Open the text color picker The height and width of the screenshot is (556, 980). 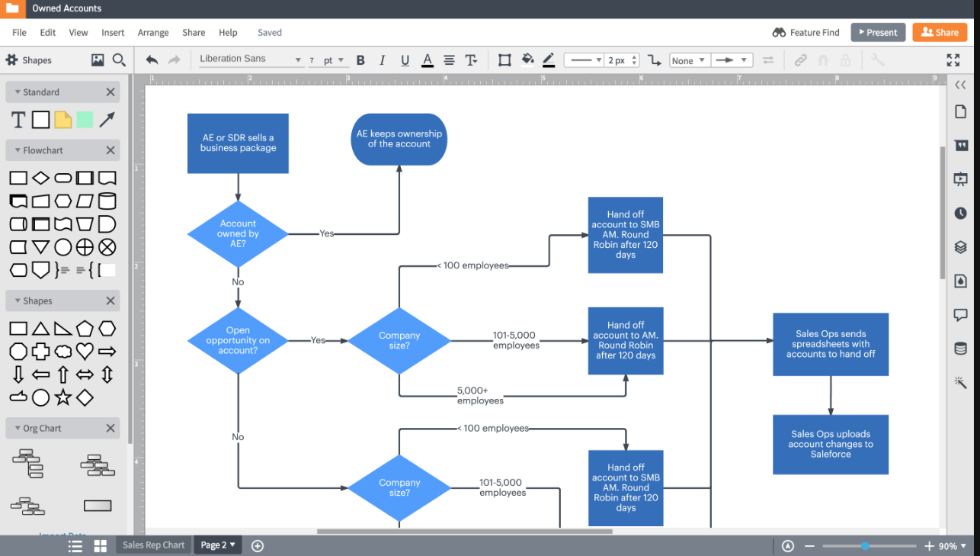427,60
